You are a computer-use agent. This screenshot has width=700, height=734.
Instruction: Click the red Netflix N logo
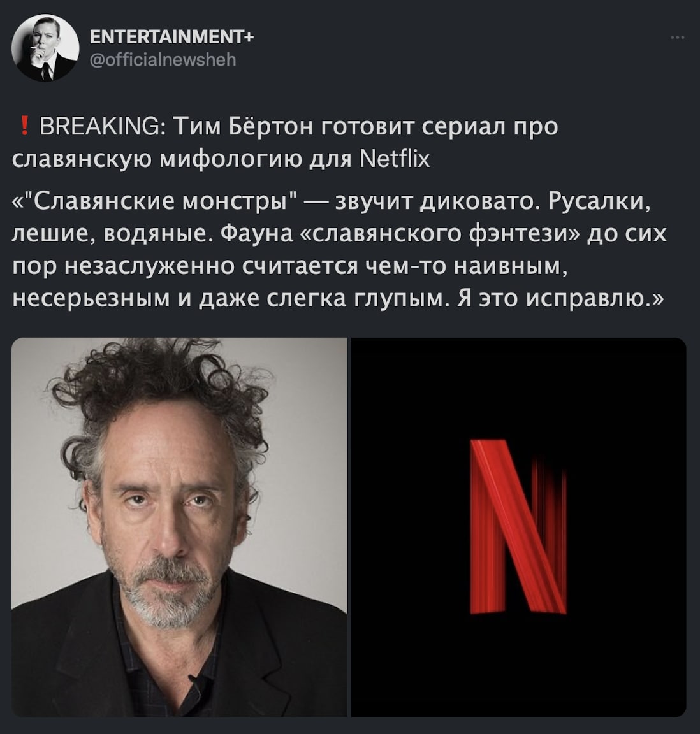(x=518, y=527)
